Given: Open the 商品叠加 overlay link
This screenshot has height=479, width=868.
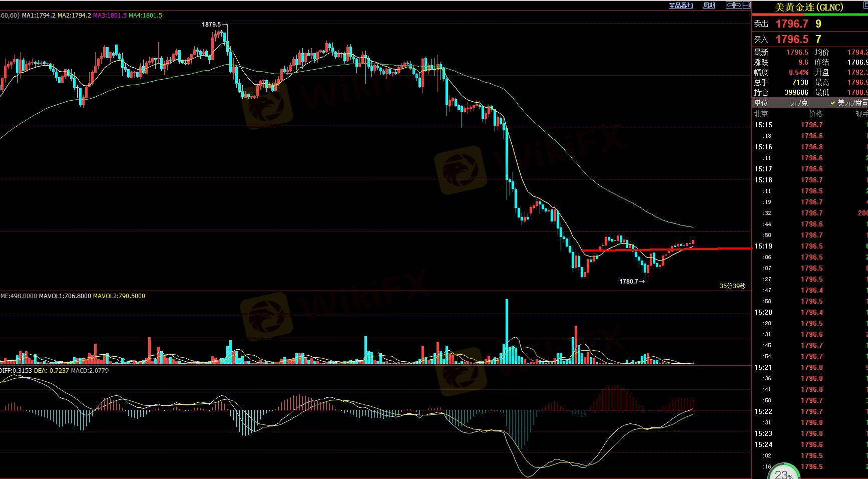Looking at the screenshot, I should (681, 6).
